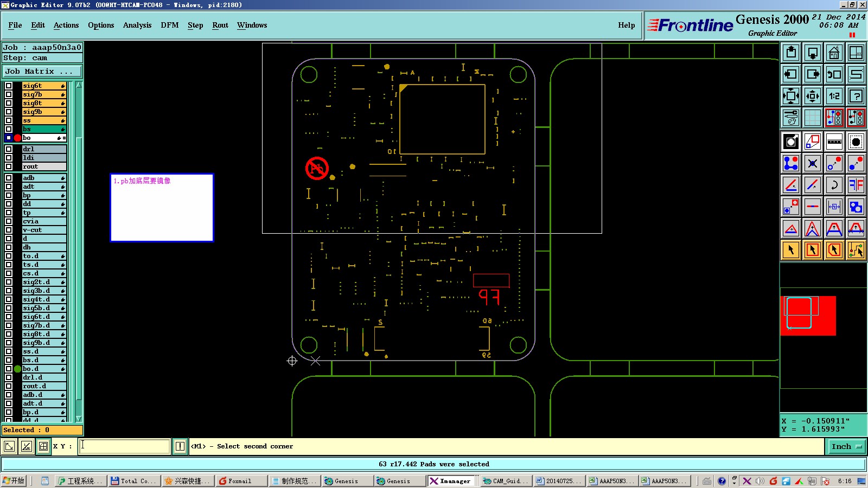Viewport: 868px width, 488px height.
Task: Select the plain arrow pointer select tool
Action: click(x=791, y=250)
